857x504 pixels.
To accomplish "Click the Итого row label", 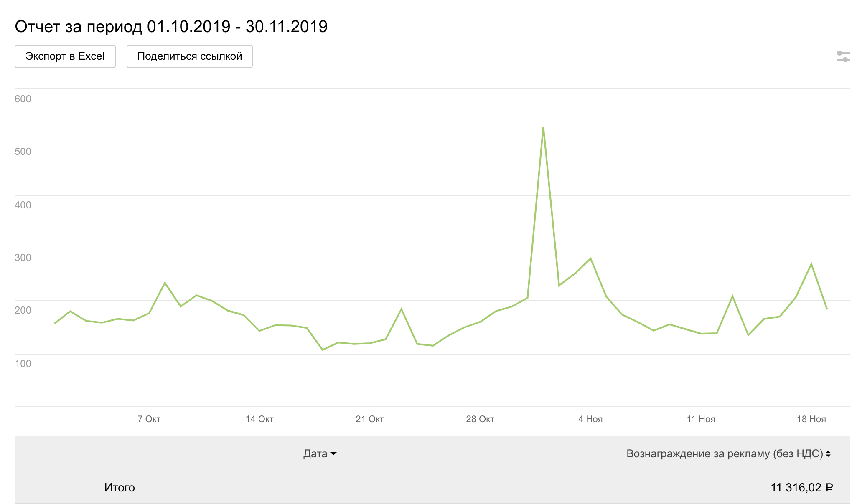I will [120, 488].
